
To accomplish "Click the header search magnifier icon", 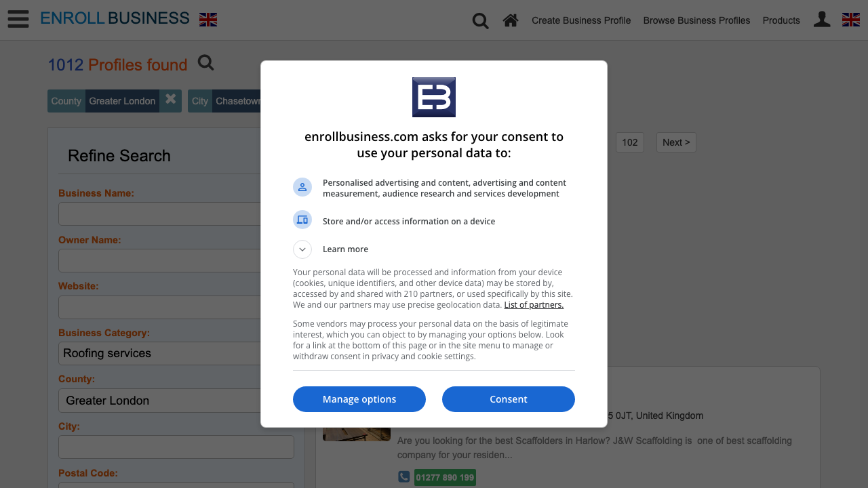I will click(x=480, y=21).
